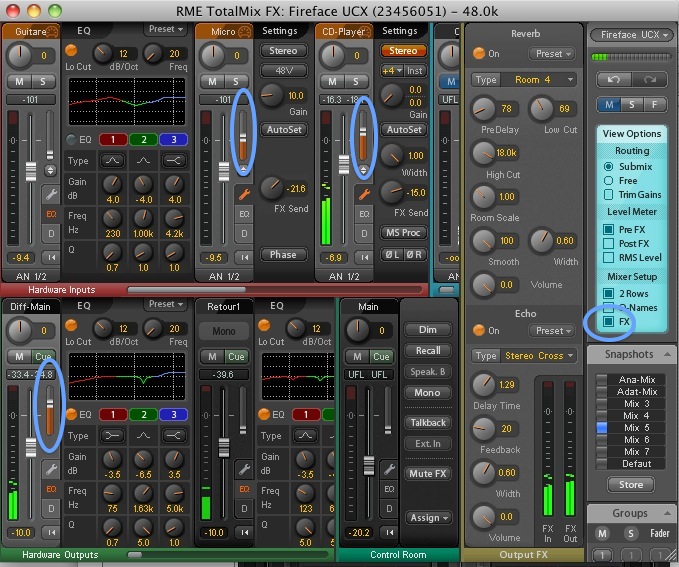Click the CD-Player FX Send knob
Screen dimensions: 679x567
pos(392,193)
